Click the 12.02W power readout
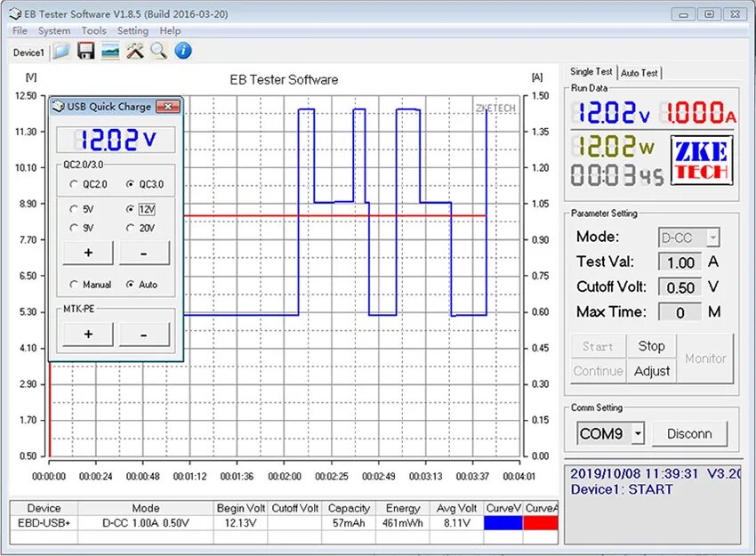756x556 pixels. 614,146
